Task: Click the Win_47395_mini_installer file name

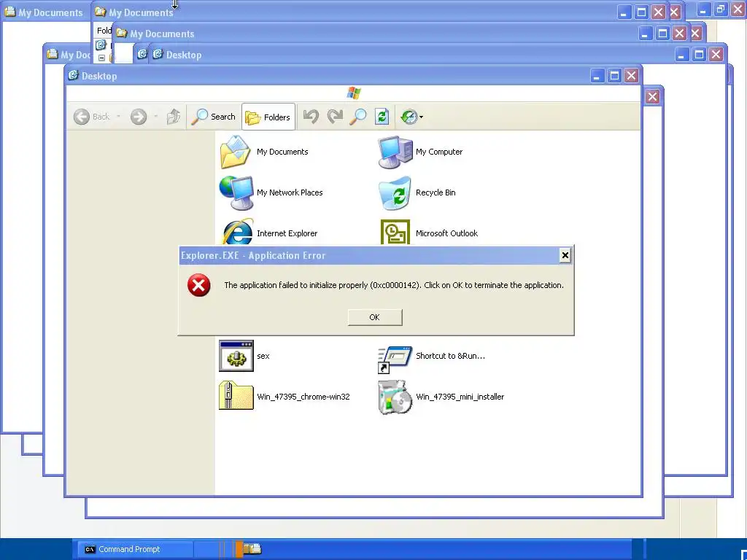Action: (x=460, y=397)
